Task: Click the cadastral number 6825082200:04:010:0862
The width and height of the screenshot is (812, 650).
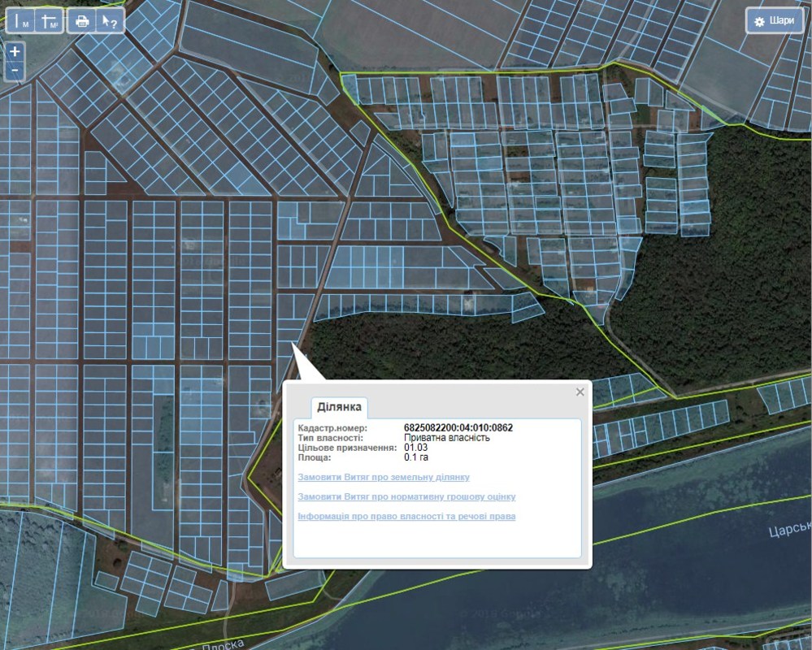Action: pos(458,427)
